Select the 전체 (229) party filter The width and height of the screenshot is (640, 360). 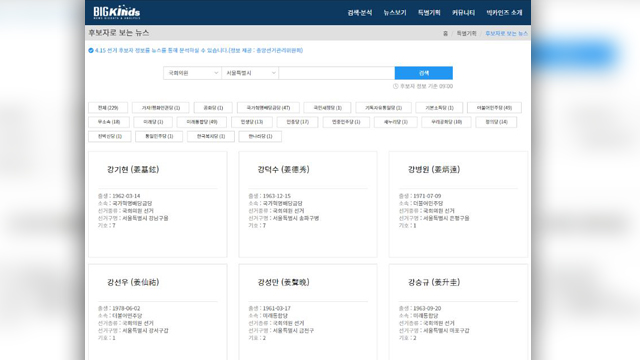108,108
